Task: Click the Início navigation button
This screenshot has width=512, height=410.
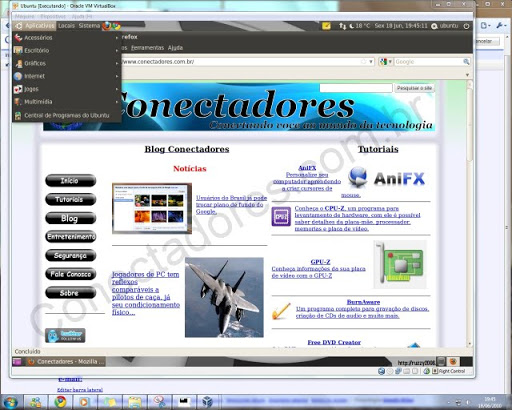Action: (x=70, y=181)
